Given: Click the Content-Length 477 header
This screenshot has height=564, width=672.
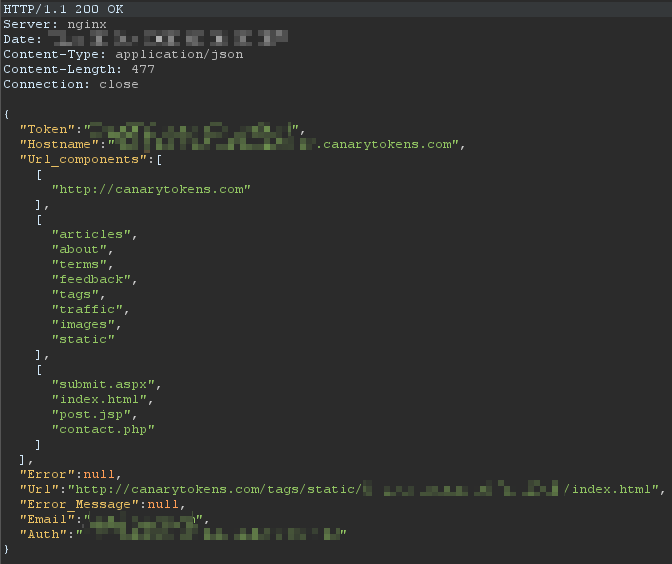Looking at the screenshot, I should pos(76,69).
